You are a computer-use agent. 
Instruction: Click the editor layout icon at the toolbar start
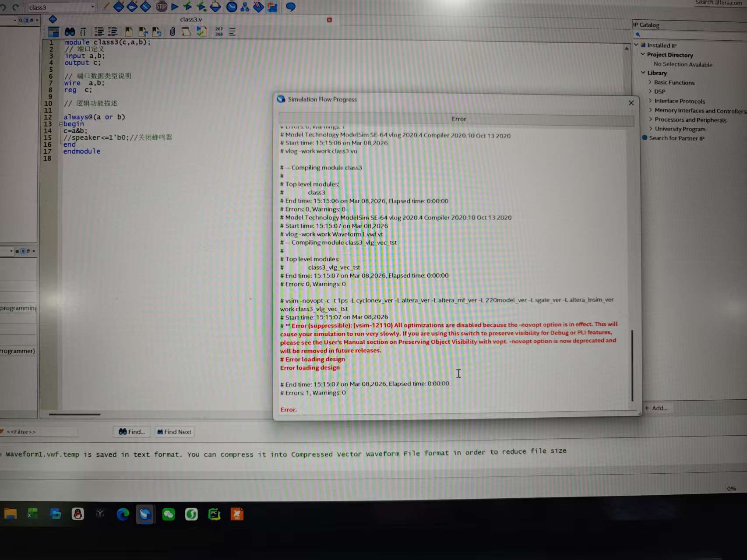(x=53, y=32)
